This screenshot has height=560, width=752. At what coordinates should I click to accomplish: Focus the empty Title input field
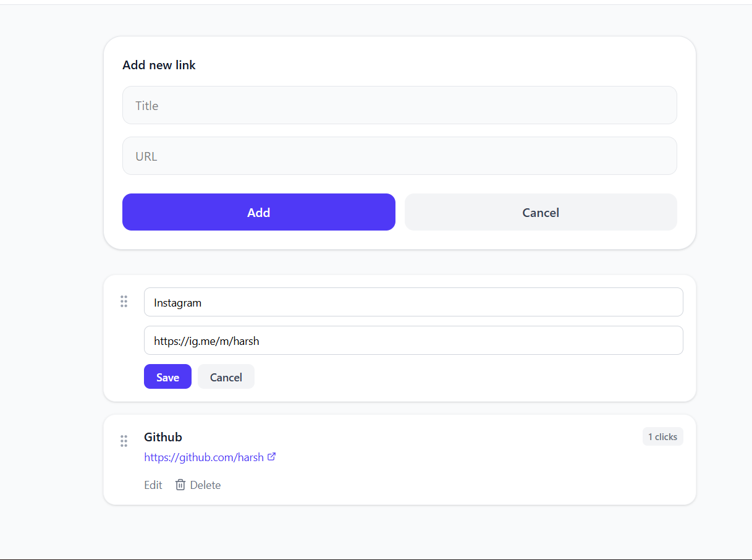coord(399,105)
